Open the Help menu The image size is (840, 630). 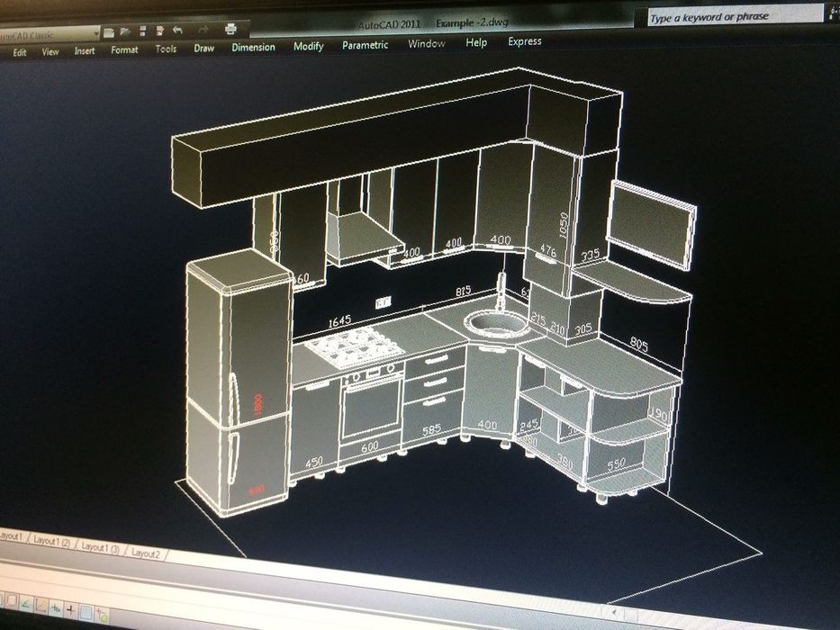coord(476,42)
